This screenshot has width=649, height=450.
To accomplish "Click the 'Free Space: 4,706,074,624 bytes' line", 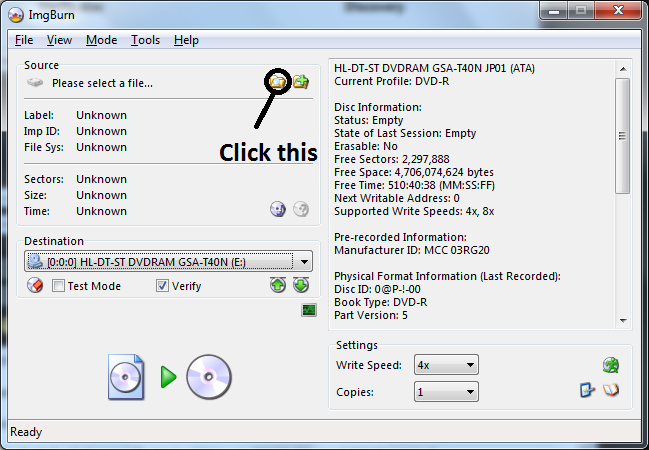I will pyautogui.click(x=414, y=172).
